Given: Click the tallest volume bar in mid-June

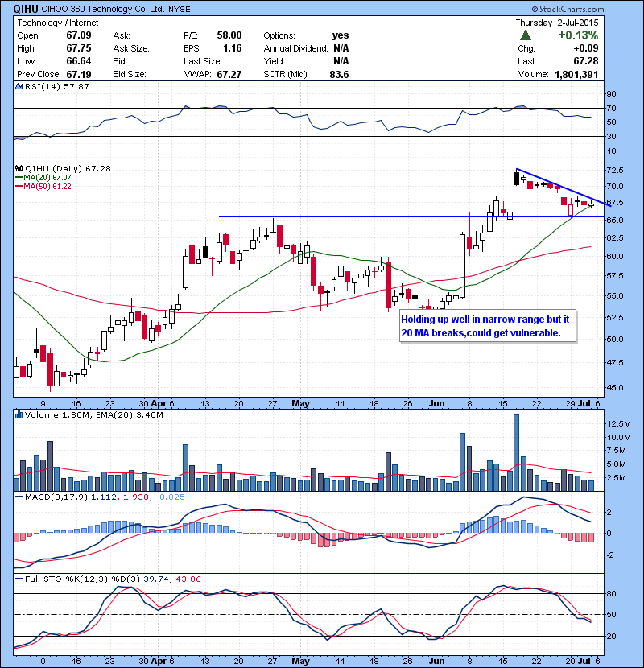Looking at the screenshot, I should tap(516, 452).
